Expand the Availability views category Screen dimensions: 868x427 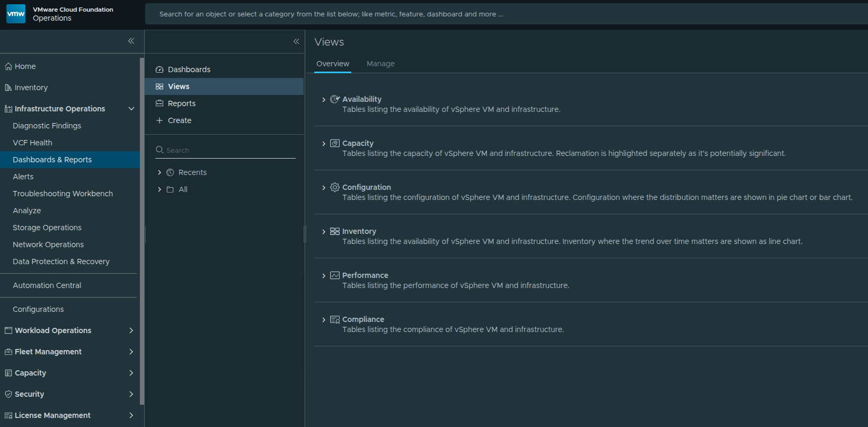click(324, 100)
